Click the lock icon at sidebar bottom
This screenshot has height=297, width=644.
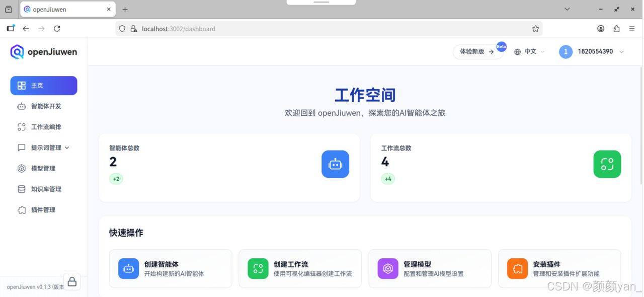(72, 282)
